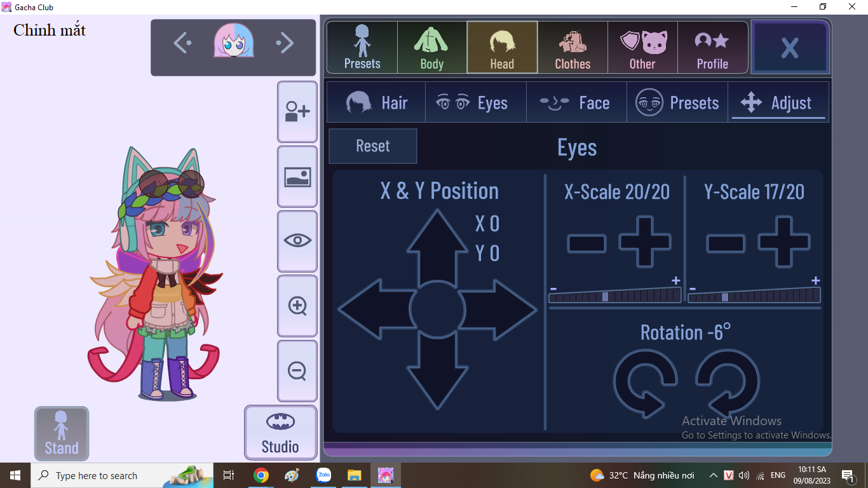868x488 pixels.
Task: Open Studio mode
Action: point(280,433)
